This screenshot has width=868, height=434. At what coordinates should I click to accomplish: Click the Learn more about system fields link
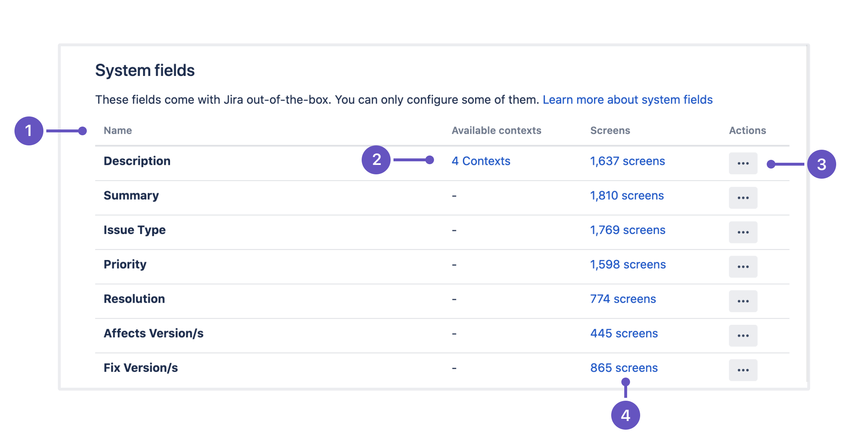627,99
